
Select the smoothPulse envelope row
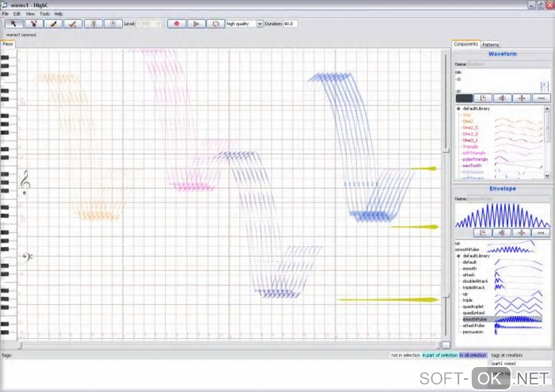pyautogui.click(x=502, y=319)
